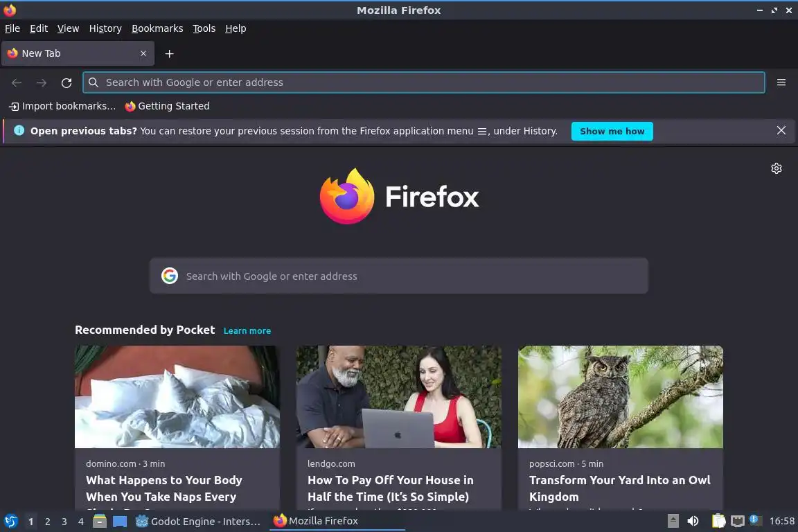Click the Recommended by Pocket heading
The image size is (798, 532).
coord(145,330)
